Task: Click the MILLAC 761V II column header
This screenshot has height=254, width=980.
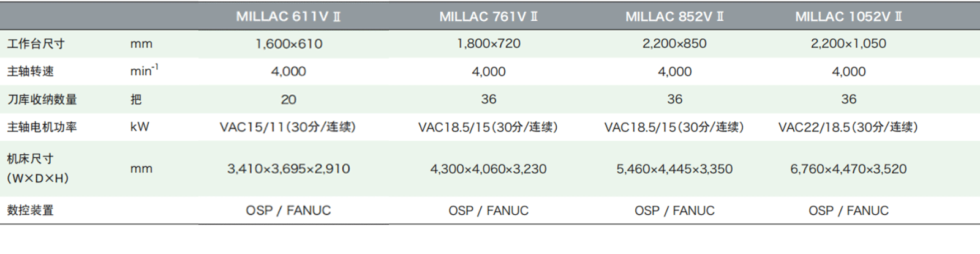Action: tap(488, 17)
